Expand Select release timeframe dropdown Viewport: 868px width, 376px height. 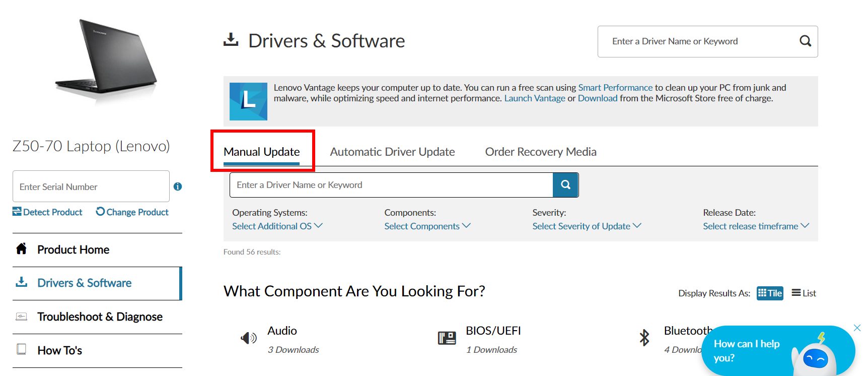click(756, 226)
